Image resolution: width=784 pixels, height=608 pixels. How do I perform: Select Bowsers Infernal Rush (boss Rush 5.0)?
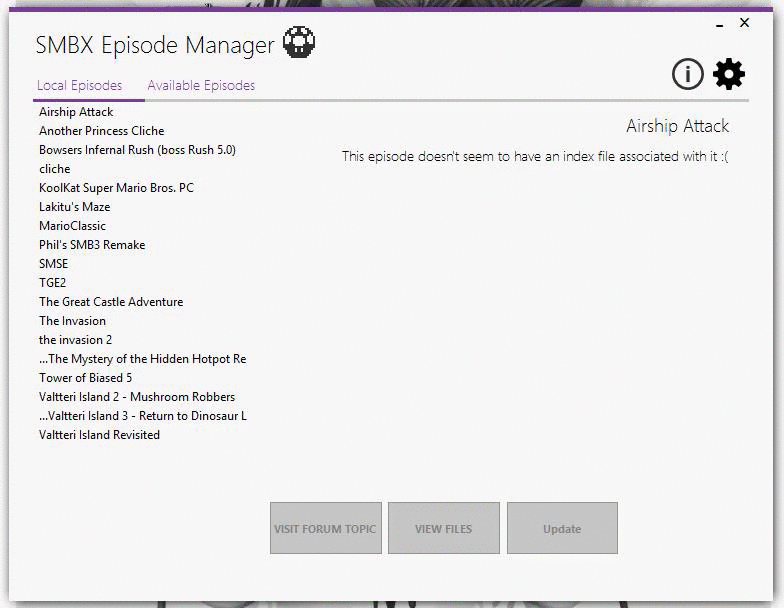tap(137, 150)
